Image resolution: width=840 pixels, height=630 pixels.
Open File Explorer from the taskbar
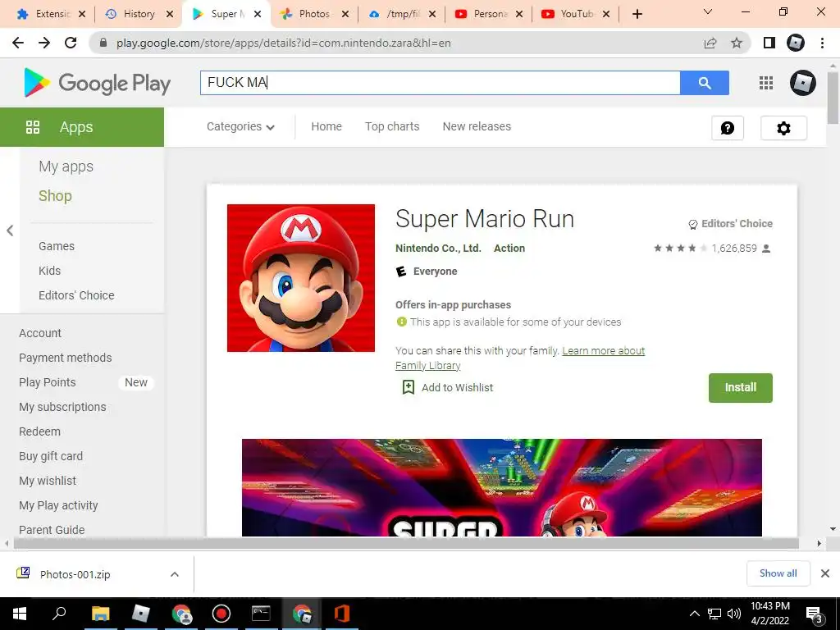coord(100,614)
